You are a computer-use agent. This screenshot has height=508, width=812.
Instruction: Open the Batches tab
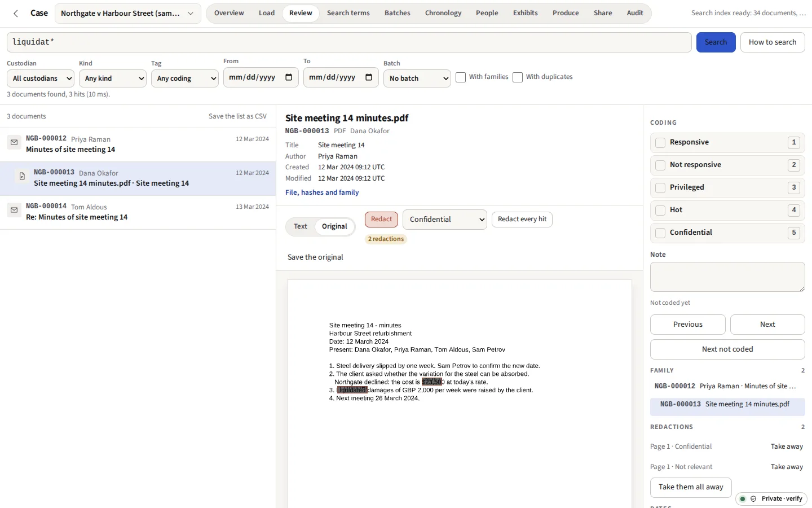pyautogui.click(x=398, y=13)
